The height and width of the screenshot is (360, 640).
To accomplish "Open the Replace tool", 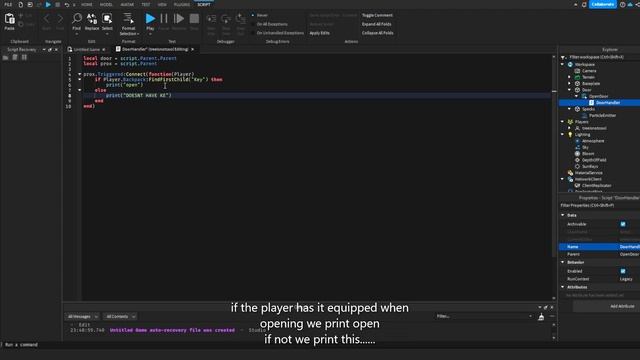I will tap(92, 21).
